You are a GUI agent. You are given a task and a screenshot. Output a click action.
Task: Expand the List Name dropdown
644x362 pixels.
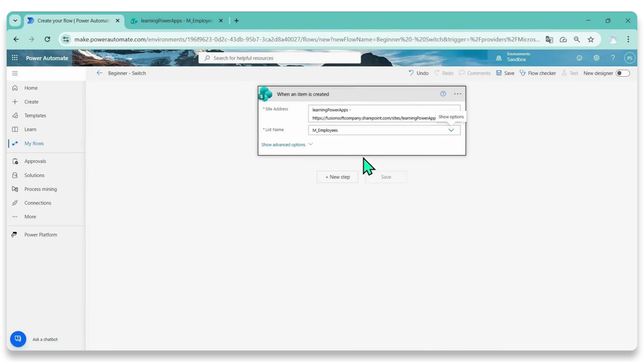tap(451, 130)
